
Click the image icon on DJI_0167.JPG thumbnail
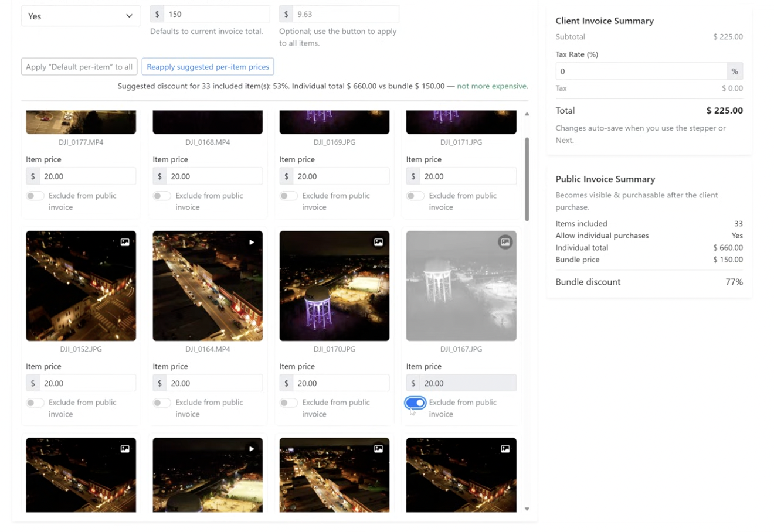pos(505,242)
